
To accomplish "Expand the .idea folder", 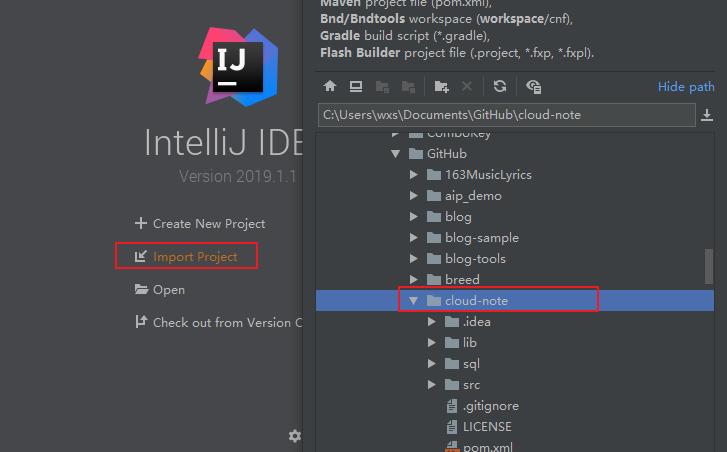I will point(432,322).
